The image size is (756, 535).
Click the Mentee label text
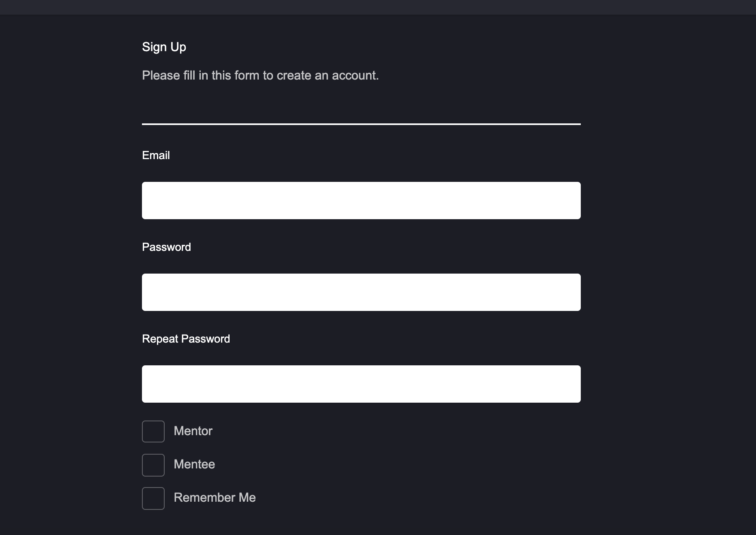tap(194, 464)
